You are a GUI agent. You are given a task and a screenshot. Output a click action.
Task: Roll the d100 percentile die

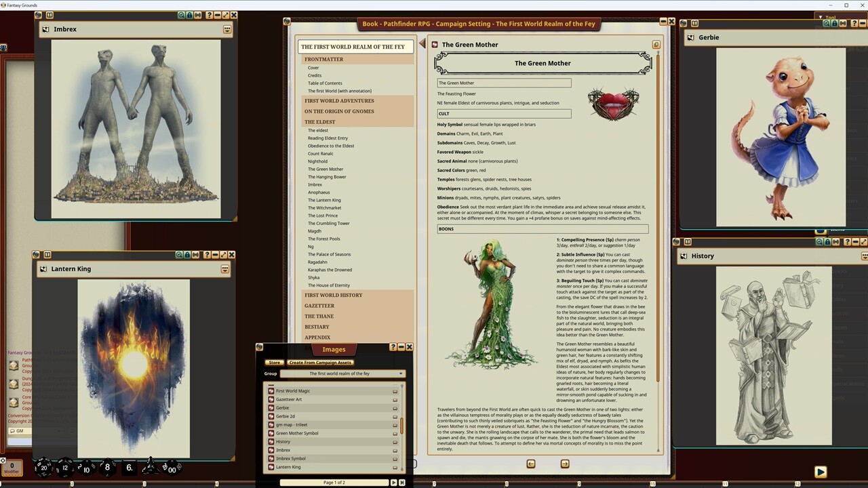172,468
